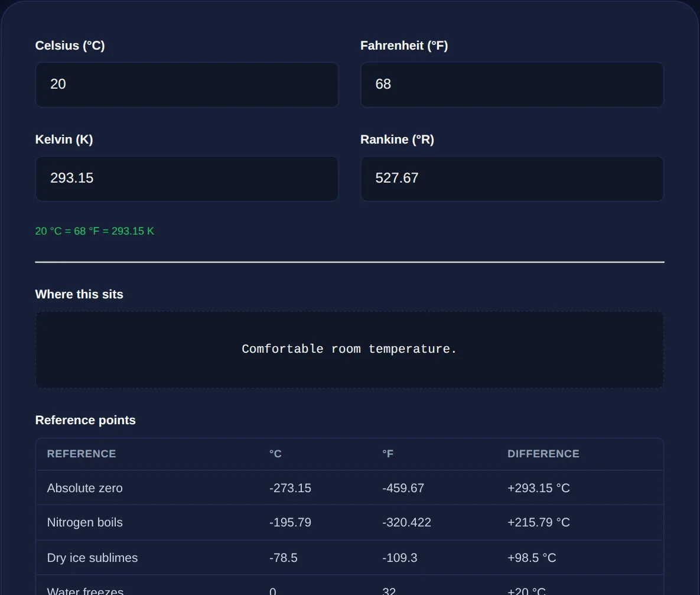Select the Dry ice sublimes row name

[x=92, y=557]
